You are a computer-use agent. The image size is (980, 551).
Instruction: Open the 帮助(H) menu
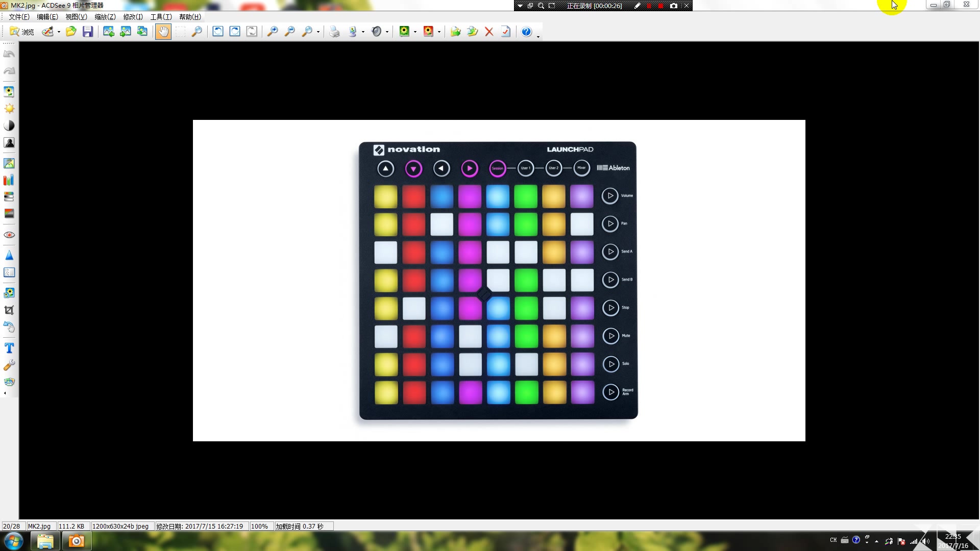pyautogui.click(x=190, y=17)
